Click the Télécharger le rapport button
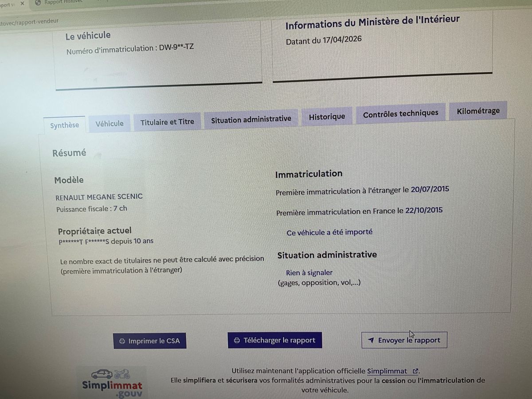 tap(275, 340)
